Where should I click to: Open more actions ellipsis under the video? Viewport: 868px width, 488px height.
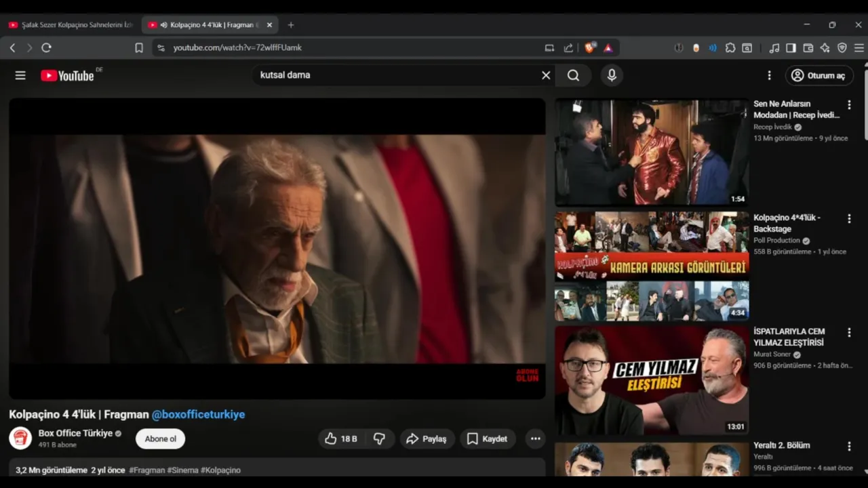536,439
